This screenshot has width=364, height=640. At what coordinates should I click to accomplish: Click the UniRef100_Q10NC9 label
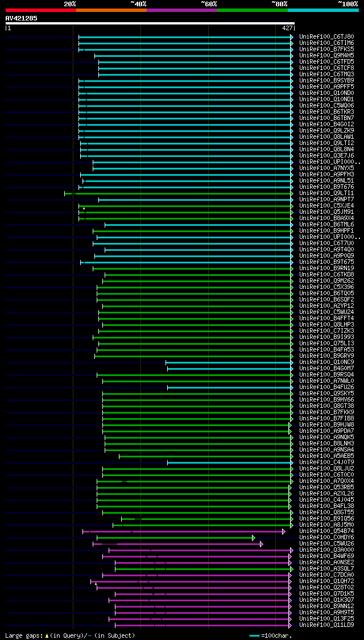pyautogui.click(x=326, y=362)
